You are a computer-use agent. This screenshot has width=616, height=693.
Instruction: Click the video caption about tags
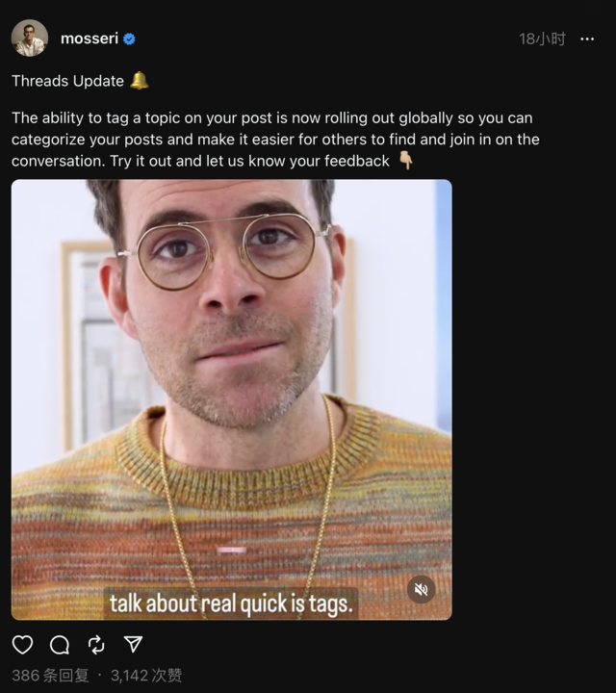click(231, 603)
